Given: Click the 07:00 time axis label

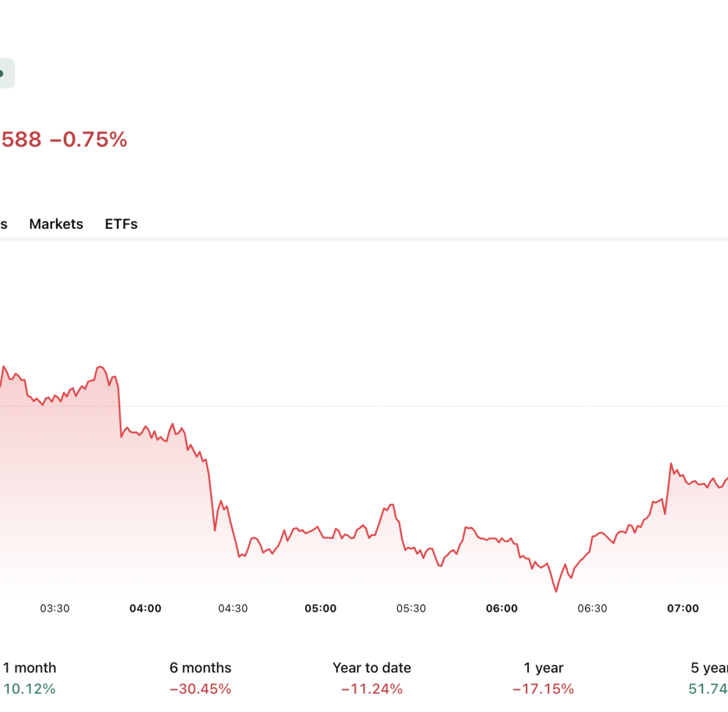Looking at the screenshot, I should pyautogui.click(x=683, y=608).
